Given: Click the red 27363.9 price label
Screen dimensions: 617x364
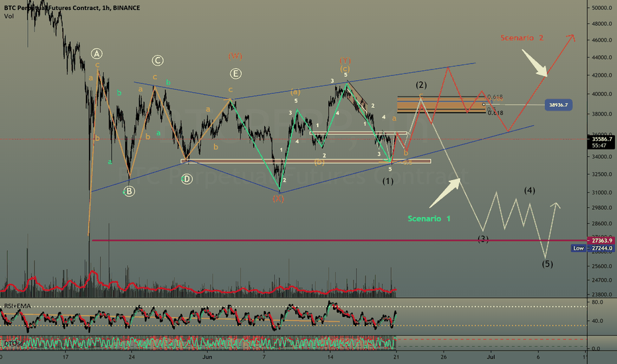Looking at the screenshot, I should point(602,240).
